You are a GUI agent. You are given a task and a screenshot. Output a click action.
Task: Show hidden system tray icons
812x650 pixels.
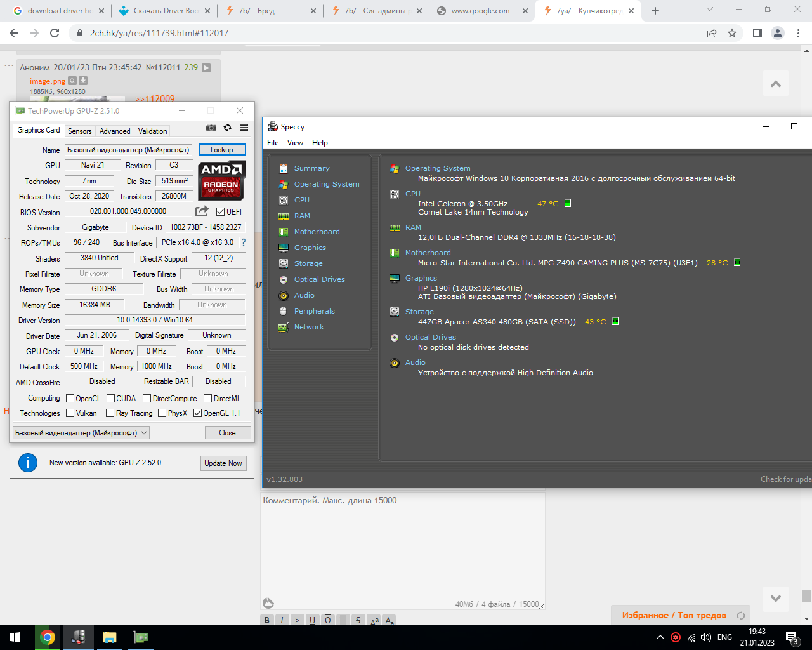(660, 637)
